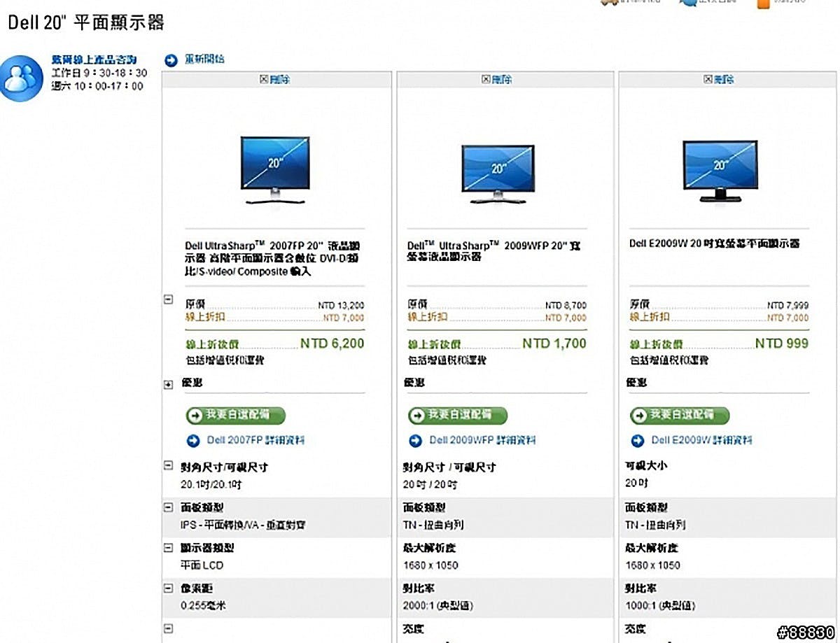
Task: Expand the 優惠 offers section
Action: tap(168, 385)
